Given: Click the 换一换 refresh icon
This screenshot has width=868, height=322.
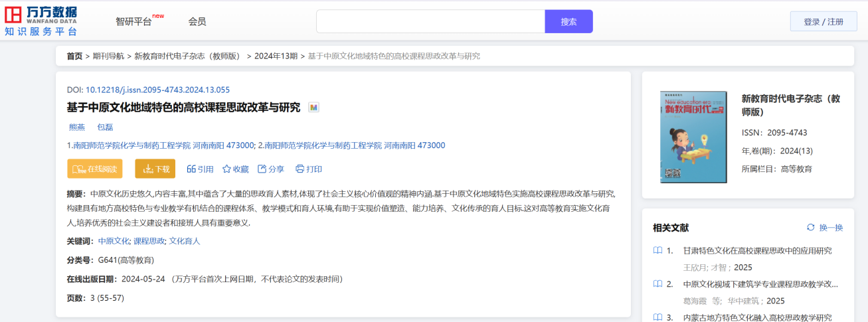Looking at the screenshot, I should pyautogui.click(x=810, y=228).
